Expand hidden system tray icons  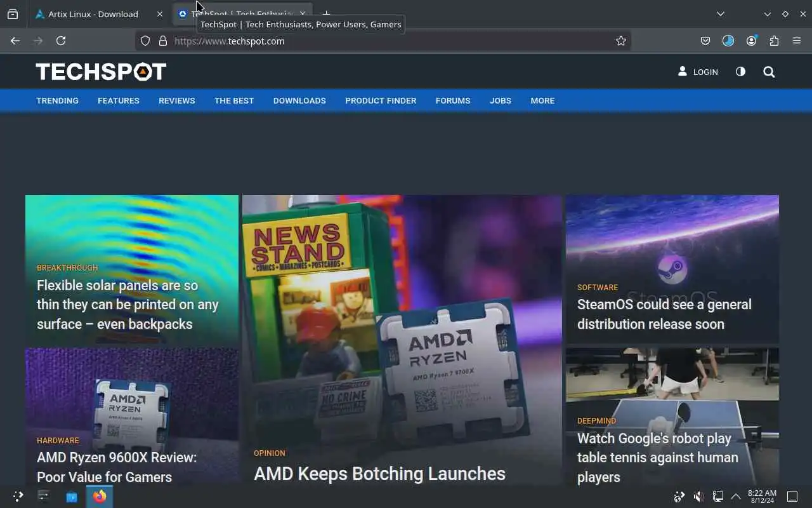point(736,497)
